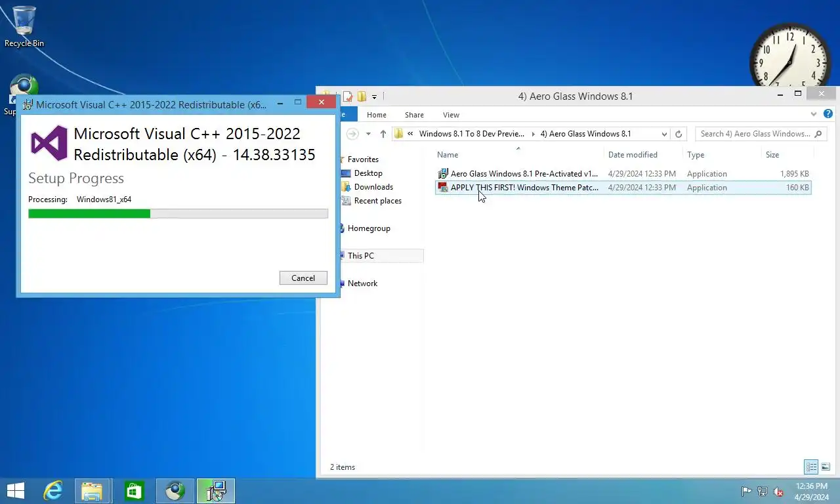840x504 pixels.
Task: Open Downloads in navigation pane
Action: point(373,187)
